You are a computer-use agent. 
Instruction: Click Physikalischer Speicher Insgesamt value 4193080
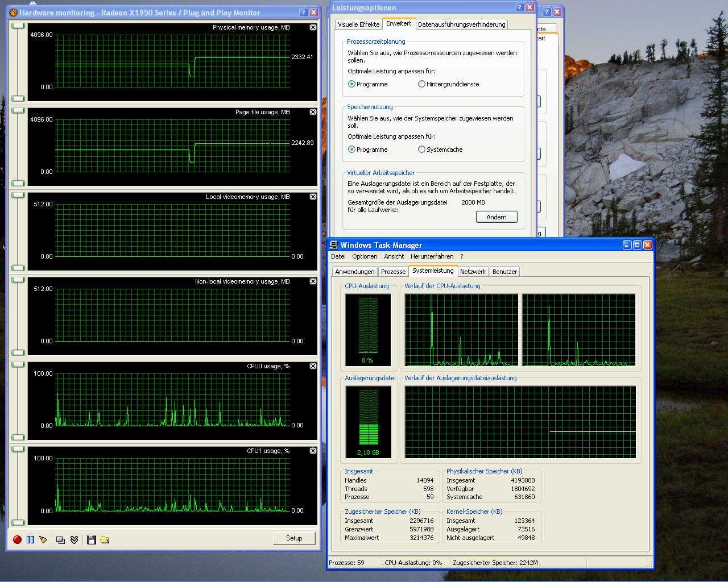(523, 480)
